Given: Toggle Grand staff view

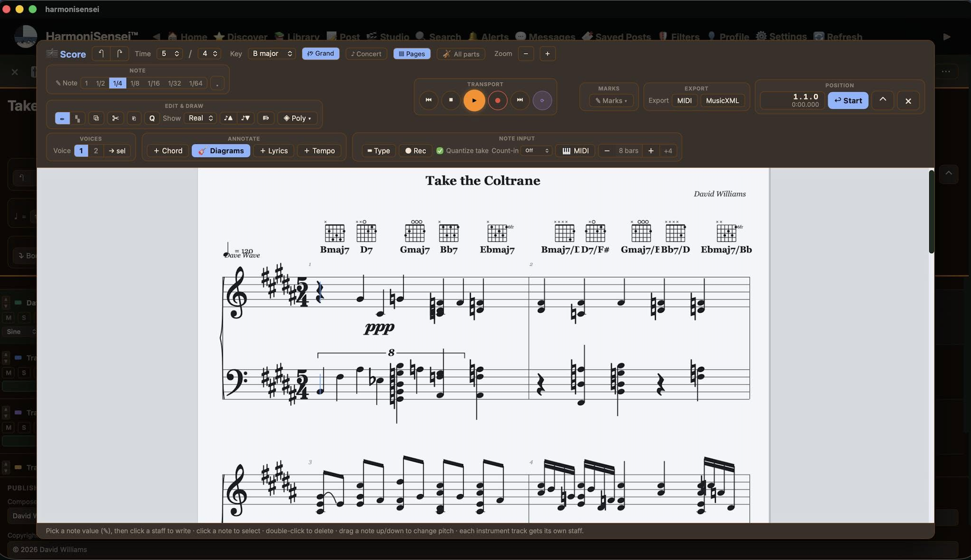Looking at the screenshot, I should pos(321,54).
